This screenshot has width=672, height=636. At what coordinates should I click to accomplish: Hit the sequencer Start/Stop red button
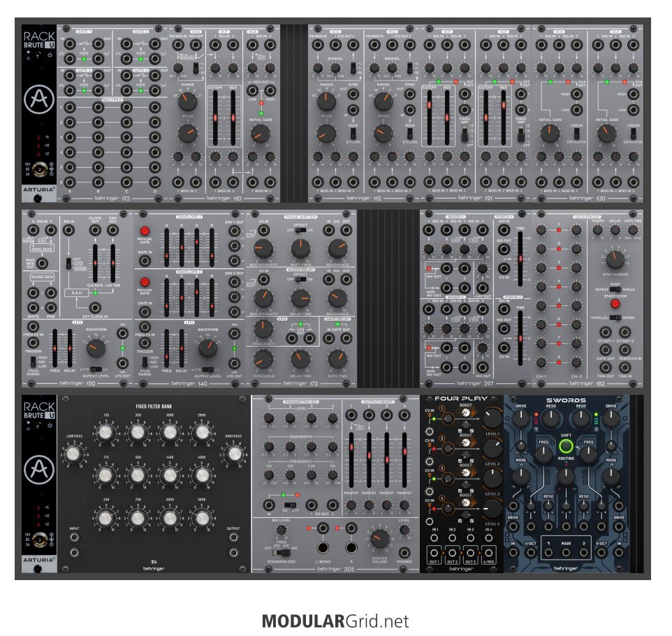pos(615,303)
